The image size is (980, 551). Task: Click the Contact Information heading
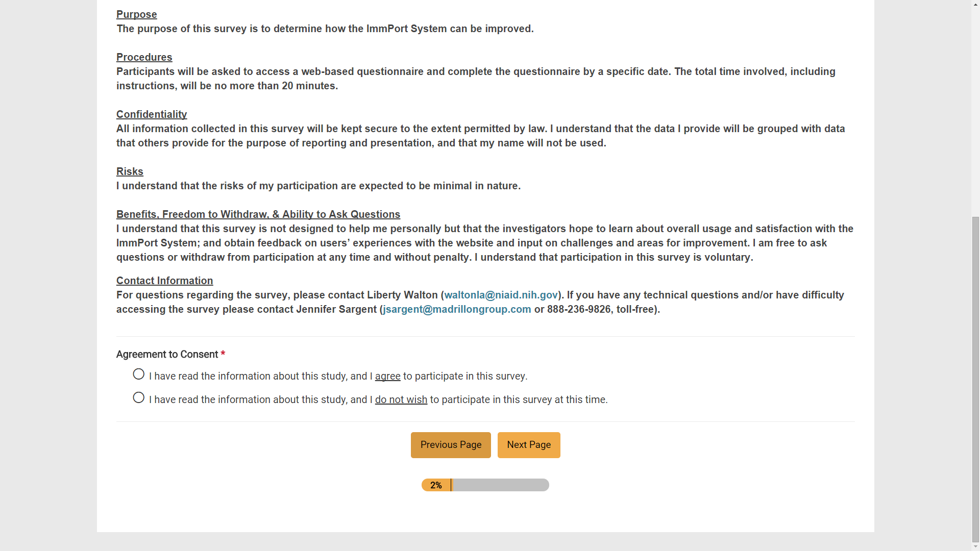(164, 281)
